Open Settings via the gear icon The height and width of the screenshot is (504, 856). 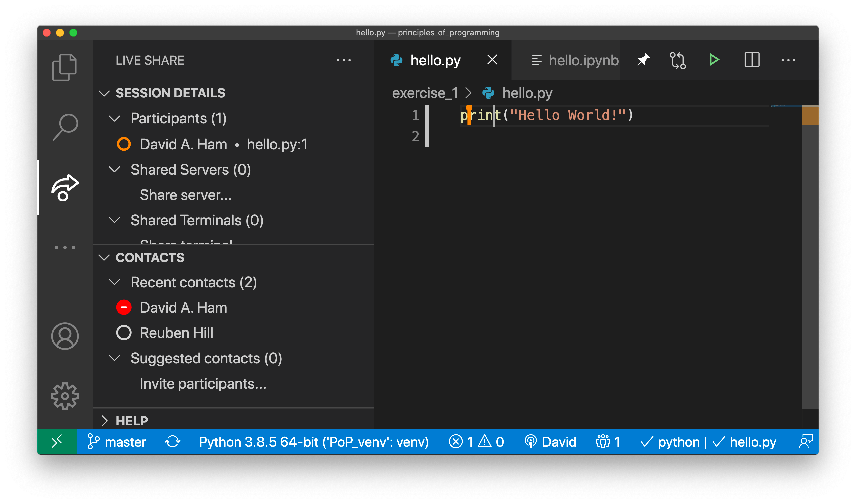(65, 396)
